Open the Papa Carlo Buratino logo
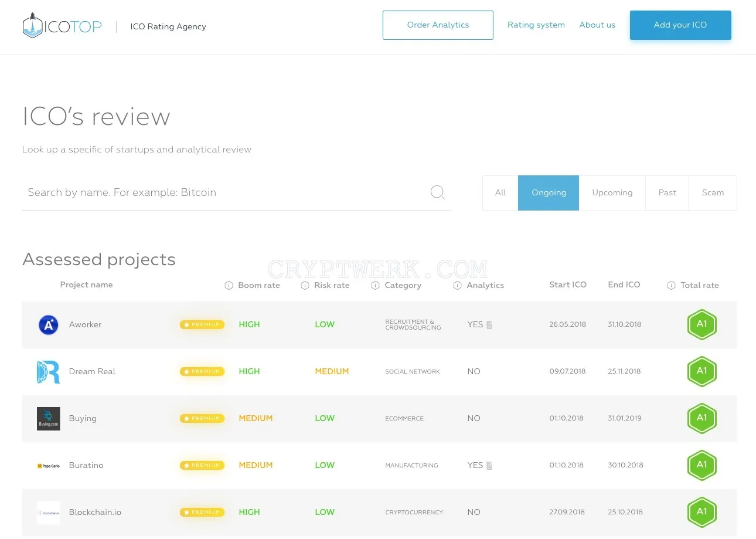Screen dimensions: 756x539 click(x=48, y=466)
